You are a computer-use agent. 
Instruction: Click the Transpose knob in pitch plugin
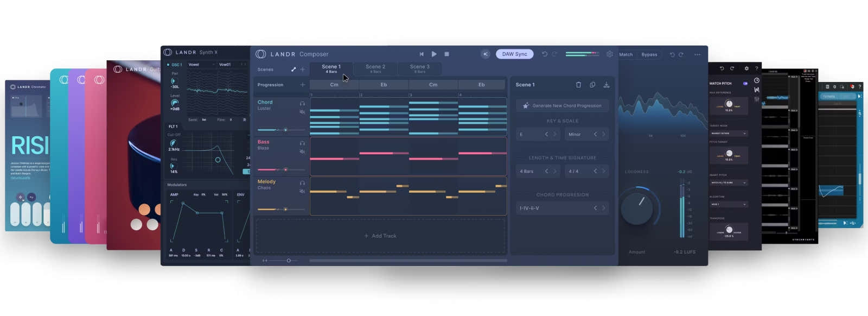tap(729, 230)
